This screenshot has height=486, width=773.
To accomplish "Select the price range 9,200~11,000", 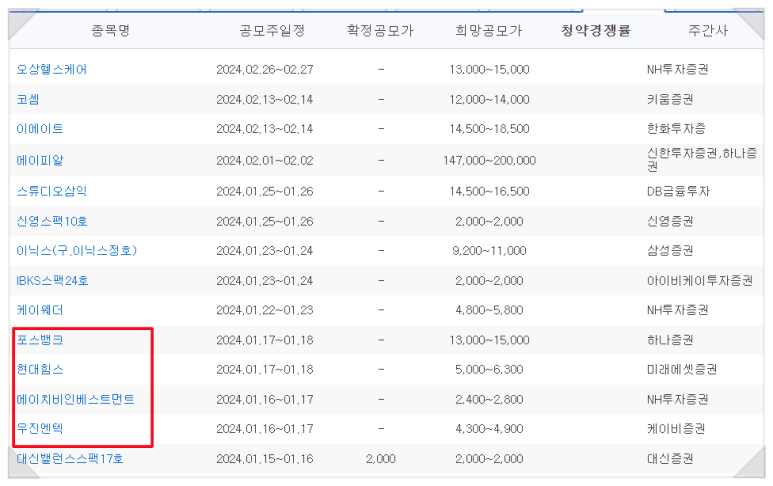I will pos(490,251).
